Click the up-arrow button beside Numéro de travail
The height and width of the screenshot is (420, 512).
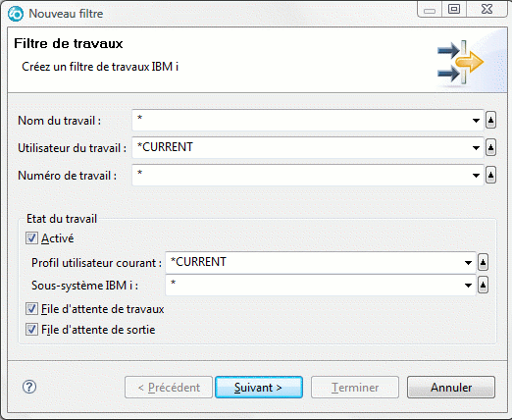click(490, 175)
